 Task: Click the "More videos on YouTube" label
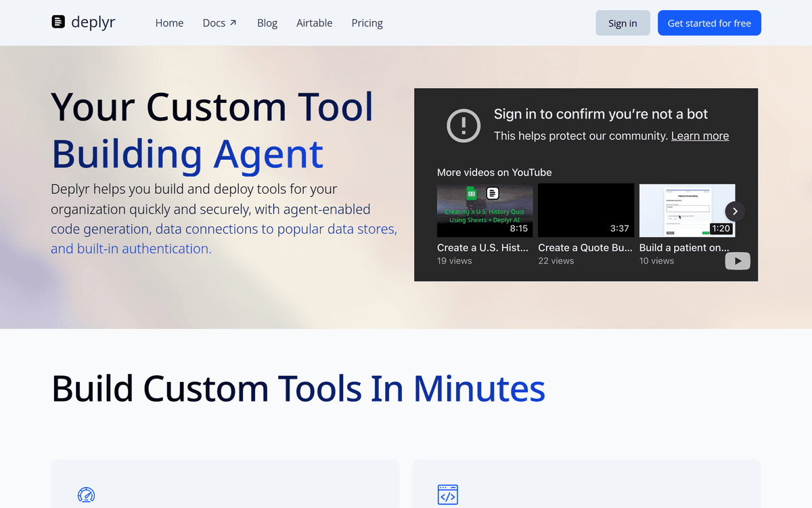point(494,173)
